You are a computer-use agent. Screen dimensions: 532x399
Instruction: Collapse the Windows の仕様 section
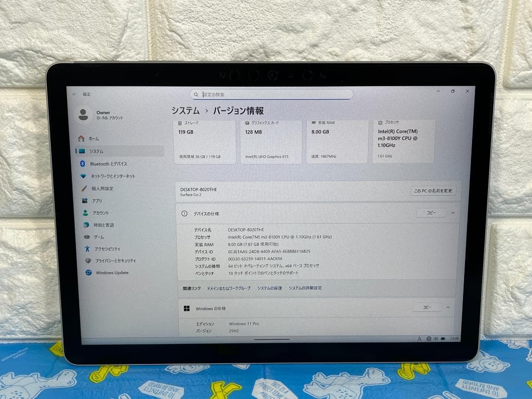[x=449, y=307]
